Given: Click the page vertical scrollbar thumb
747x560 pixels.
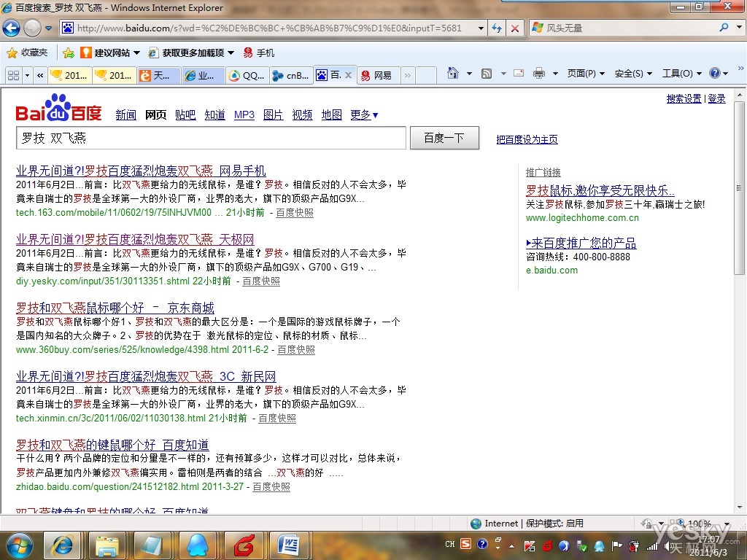Looking at the screenshot, I should tap(739, 188).
